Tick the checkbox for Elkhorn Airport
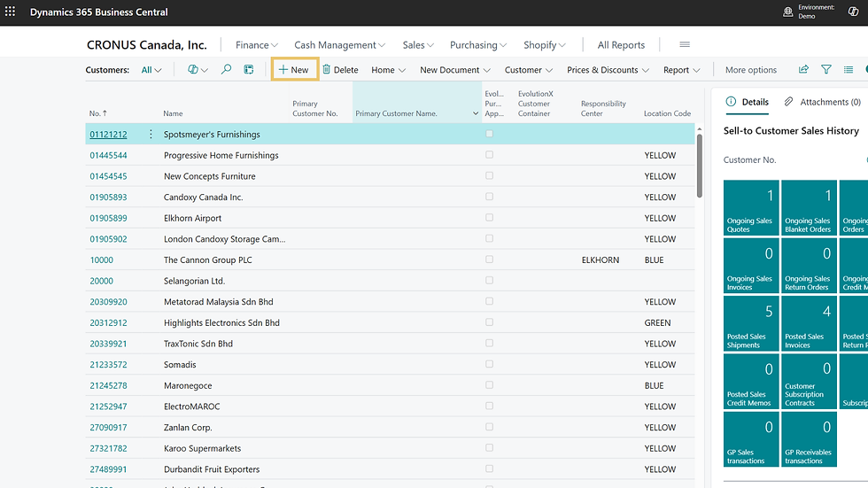 (x=489, y=218)
